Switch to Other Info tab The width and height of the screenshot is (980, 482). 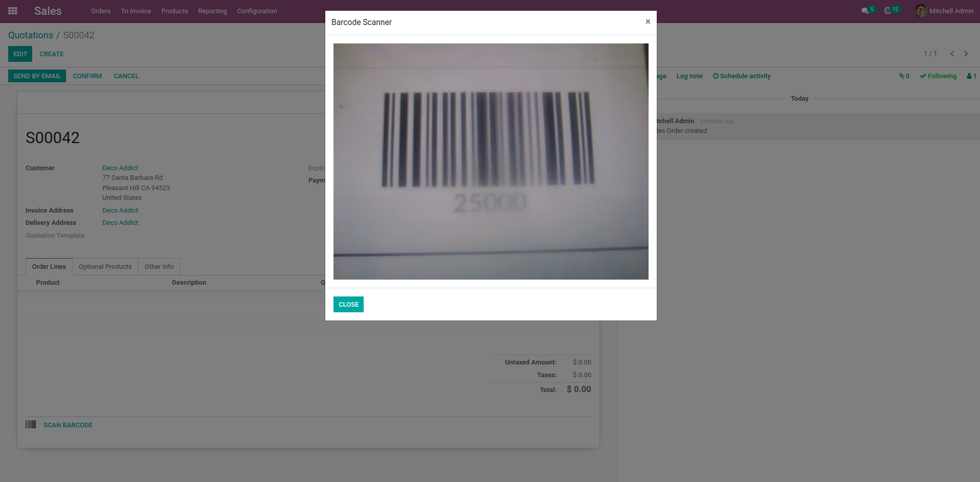coord(159,267)
